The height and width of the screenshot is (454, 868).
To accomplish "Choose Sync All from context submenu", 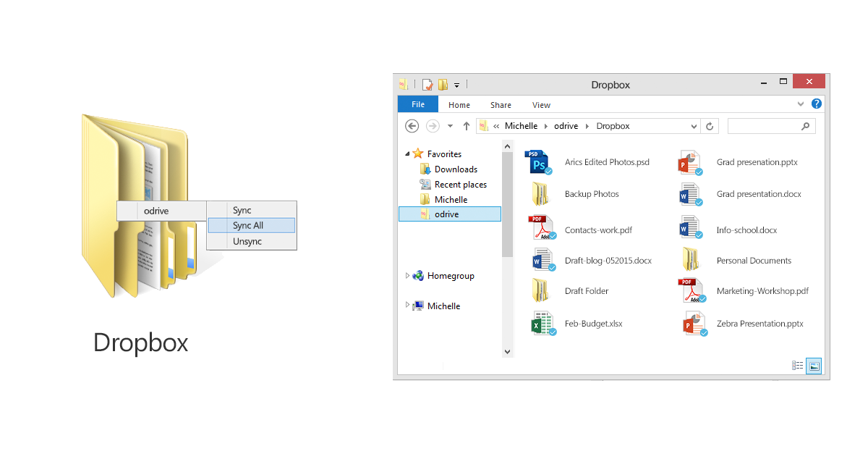I will click(x=251, y=225).
